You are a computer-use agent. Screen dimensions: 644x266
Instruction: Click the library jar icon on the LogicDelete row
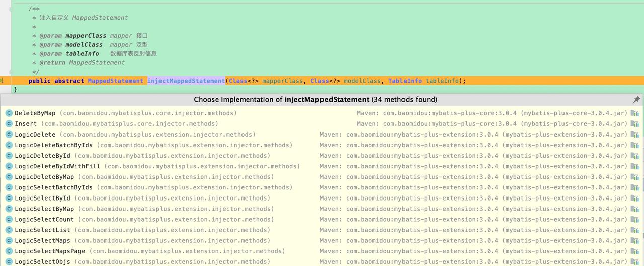click(635, 135)
